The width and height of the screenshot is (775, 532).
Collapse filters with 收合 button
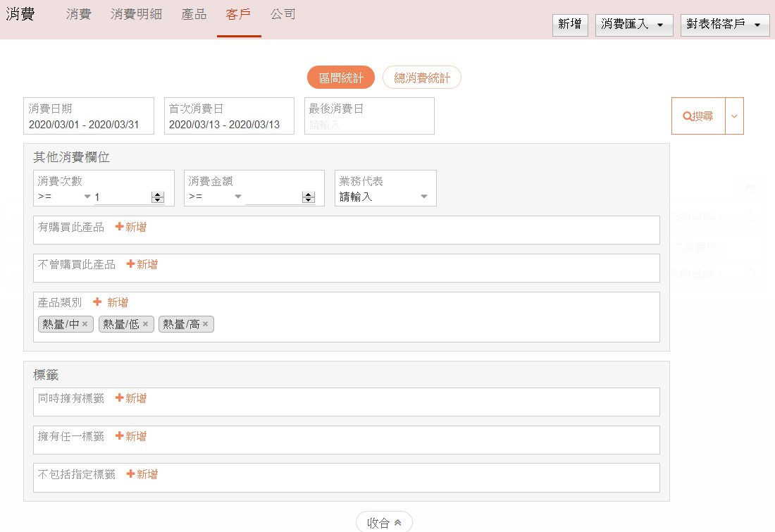tap(384, 523)
